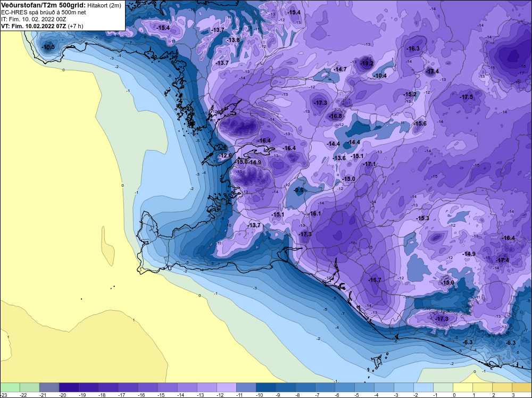Click the -10.4 temperature label on the map
This screenshot has height=398, width=532.
click(380, 76)
